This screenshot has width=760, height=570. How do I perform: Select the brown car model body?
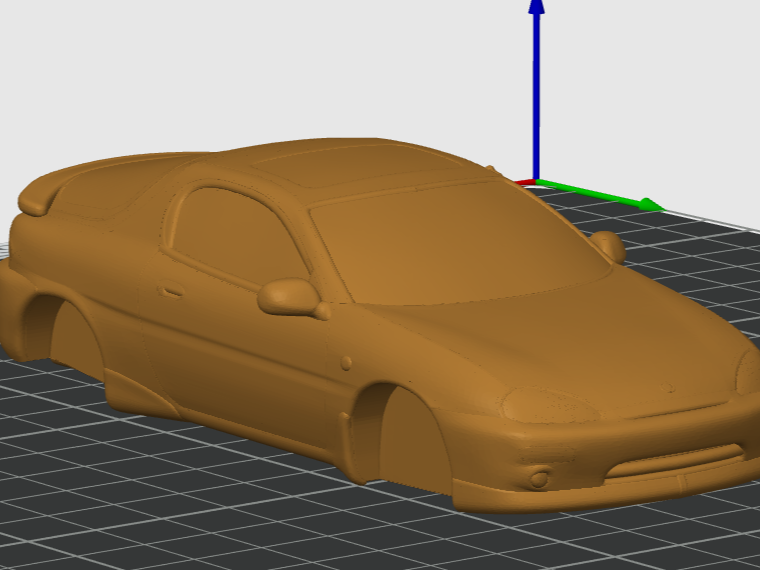tap(378, 325)
